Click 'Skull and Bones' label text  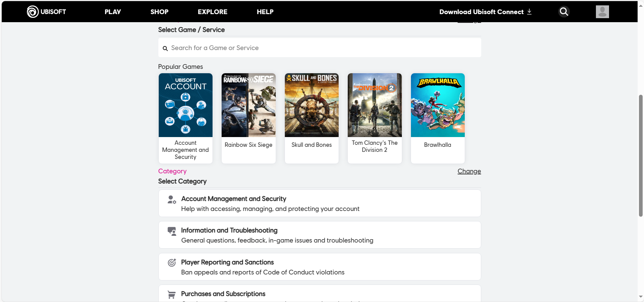(x=312, y=145)
